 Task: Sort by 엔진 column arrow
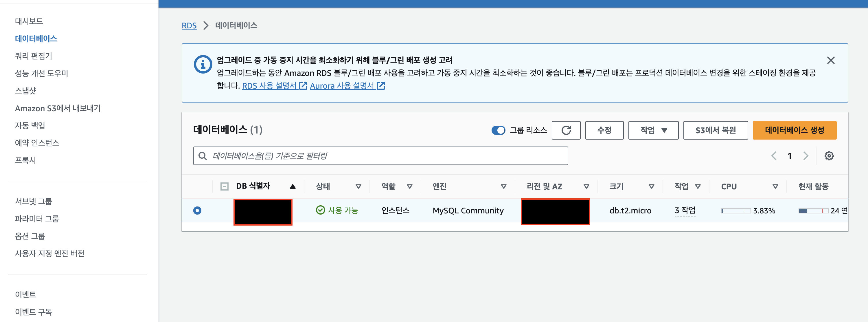(503, 186)
